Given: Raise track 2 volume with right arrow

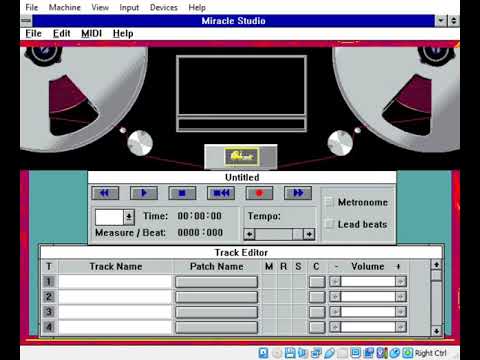Looking at the screenshot, I should pos(401,297).
